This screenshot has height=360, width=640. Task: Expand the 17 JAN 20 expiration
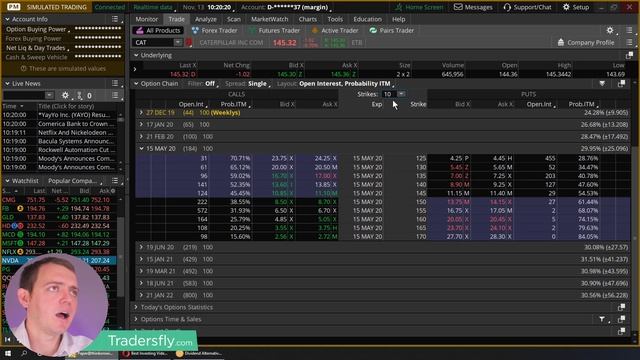(x=141, y=124)
